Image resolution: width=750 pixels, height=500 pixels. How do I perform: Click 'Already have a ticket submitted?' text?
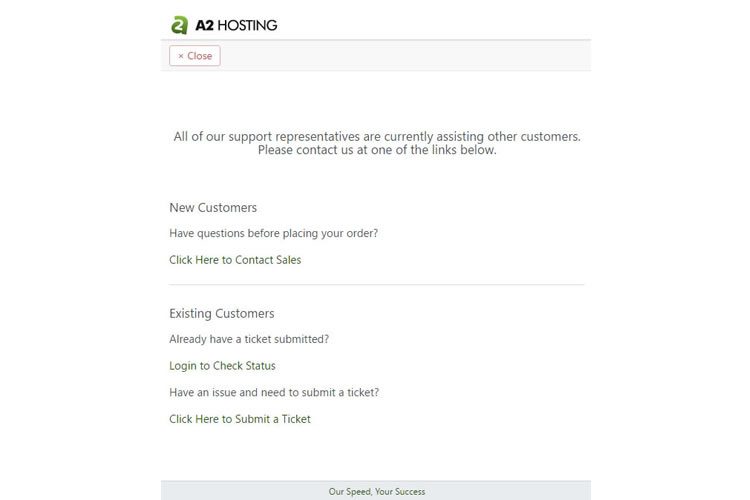click(249, 339)
